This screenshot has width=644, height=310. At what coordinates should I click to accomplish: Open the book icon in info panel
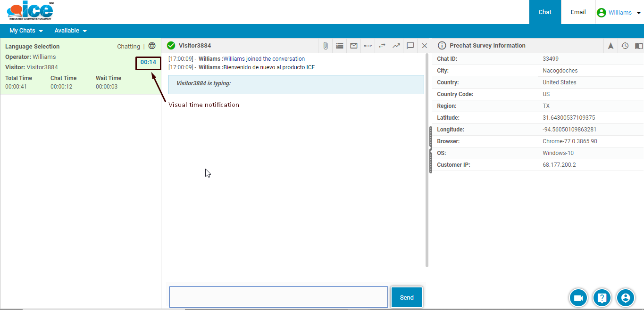click(x=638, y=46)
